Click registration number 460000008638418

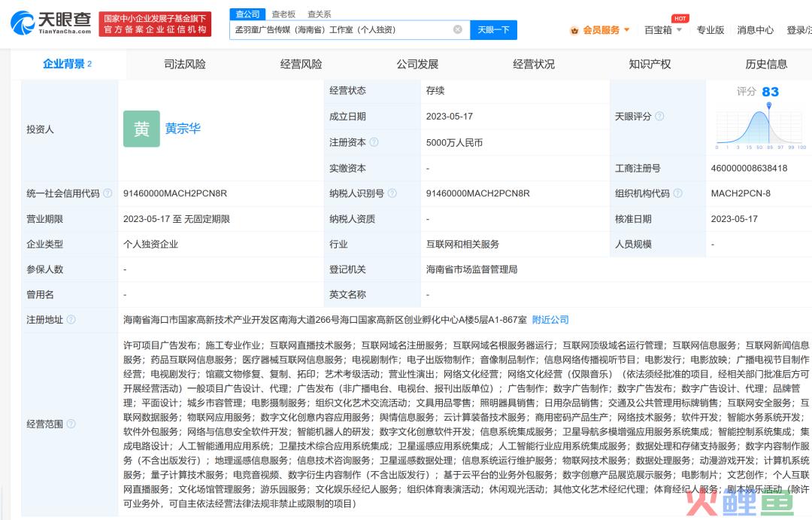click(x=749, y=168)
